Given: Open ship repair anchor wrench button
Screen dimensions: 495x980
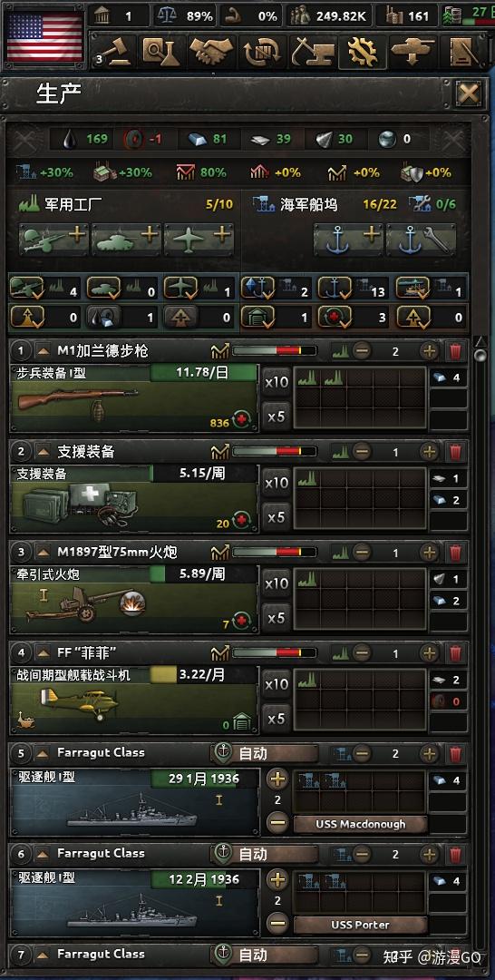Looking at the screenshot, I should [421, 240].
